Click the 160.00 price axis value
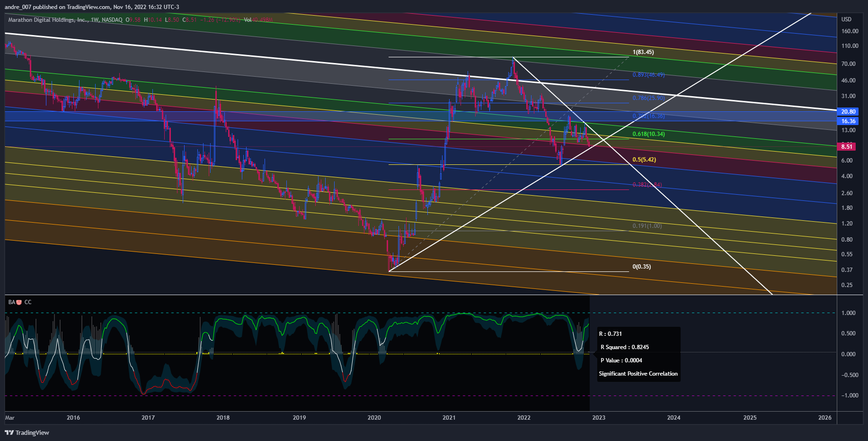Screen dimensions: 868x441 coord(850,31)
